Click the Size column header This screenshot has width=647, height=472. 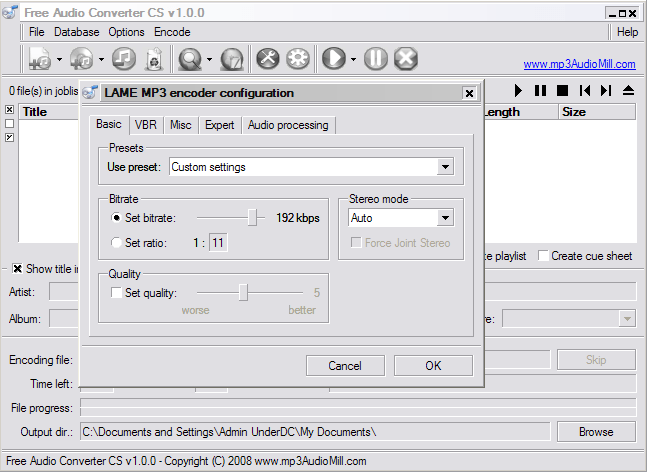point(597,112)
